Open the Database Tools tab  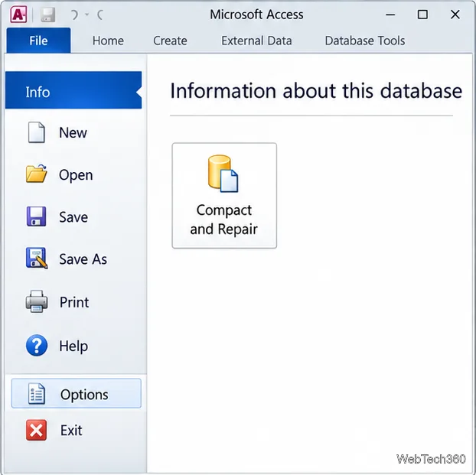(365, 41)
